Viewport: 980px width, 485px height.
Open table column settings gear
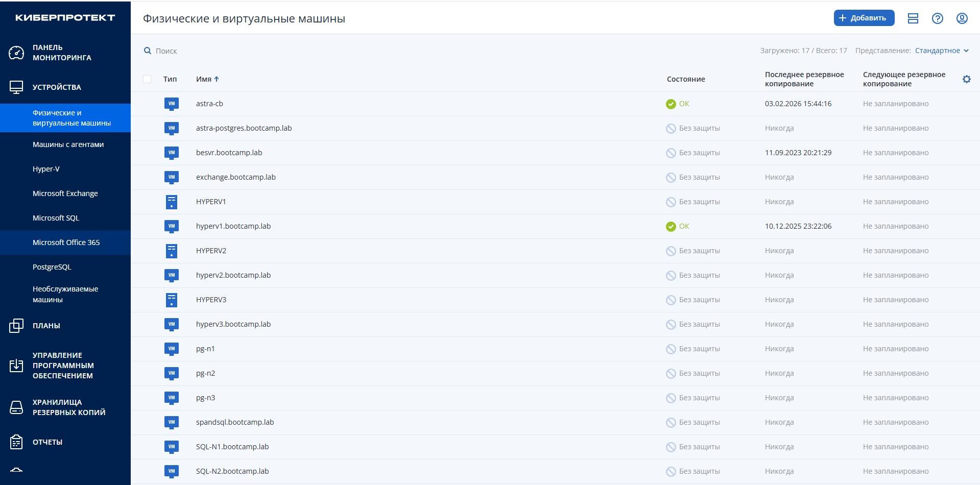[x=966, y=79]
